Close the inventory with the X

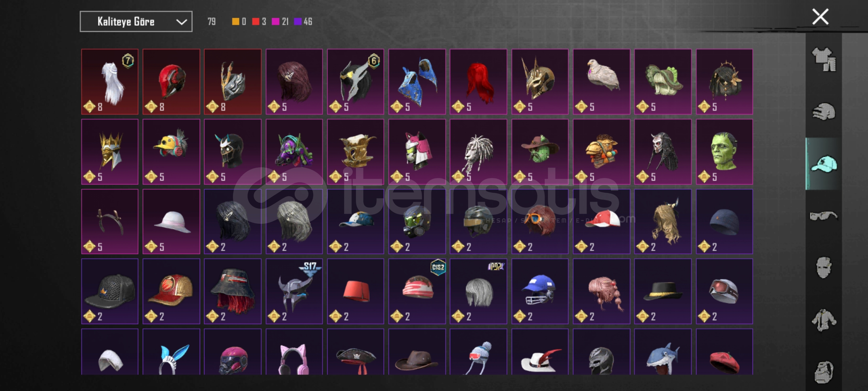pos(820,17)
